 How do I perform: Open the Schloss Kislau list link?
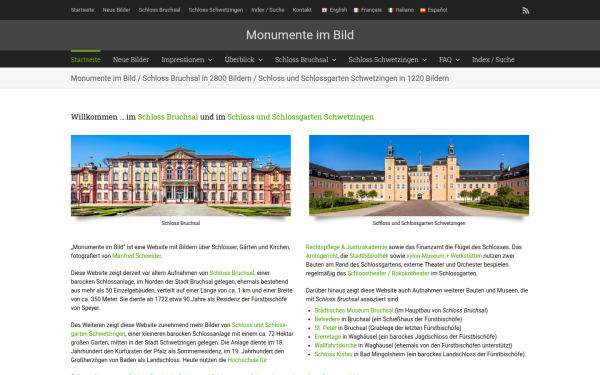click(333, 354)
